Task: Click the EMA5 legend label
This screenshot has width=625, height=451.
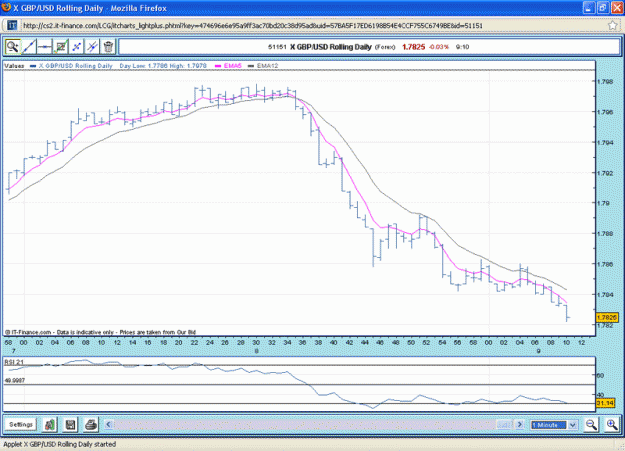Action: click(232, 66)
